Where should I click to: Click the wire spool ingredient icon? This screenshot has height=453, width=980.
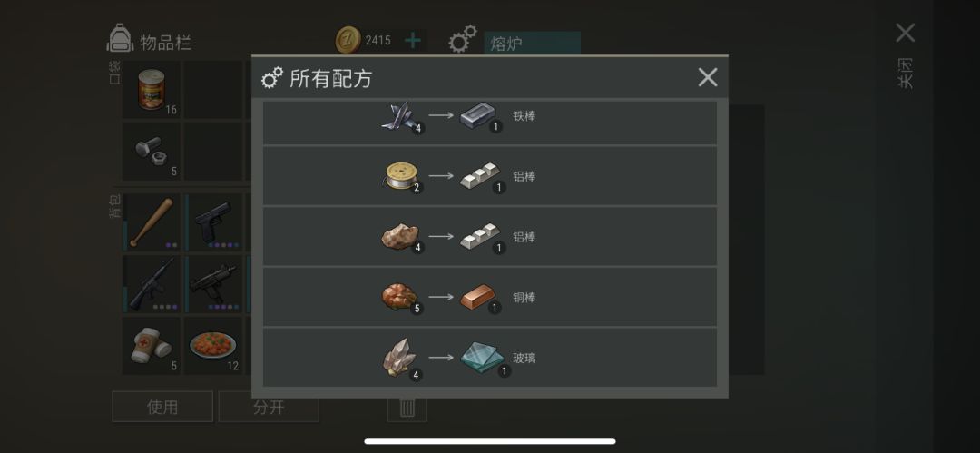pos(401,176)
